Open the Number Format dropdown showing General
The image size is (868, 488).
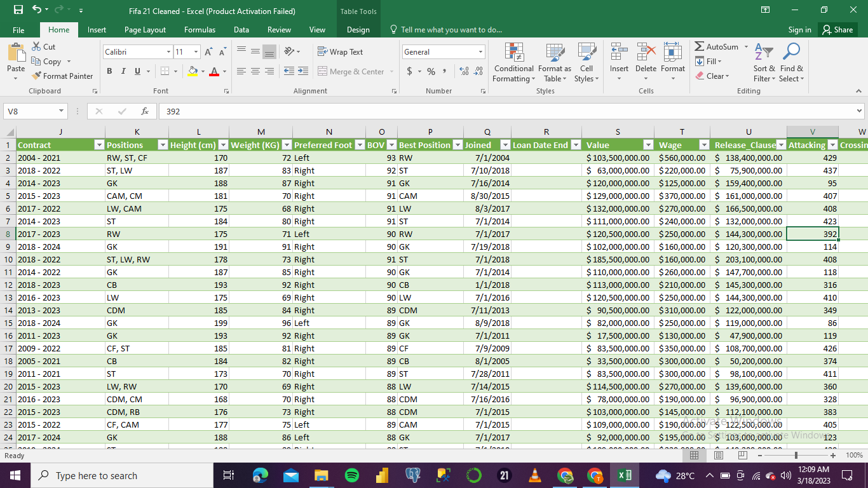[x=443, y=51]
